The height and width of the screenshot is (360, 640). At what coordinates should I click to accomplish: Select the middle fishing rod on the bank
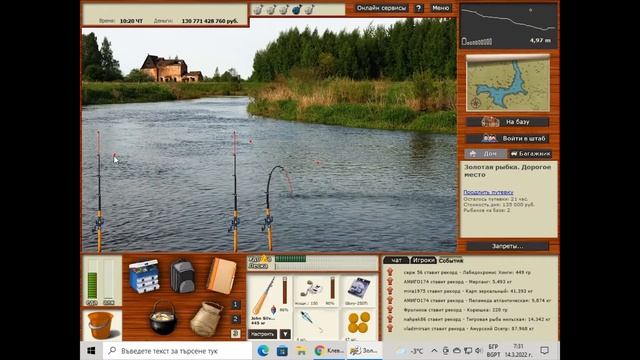click(235, 192)
